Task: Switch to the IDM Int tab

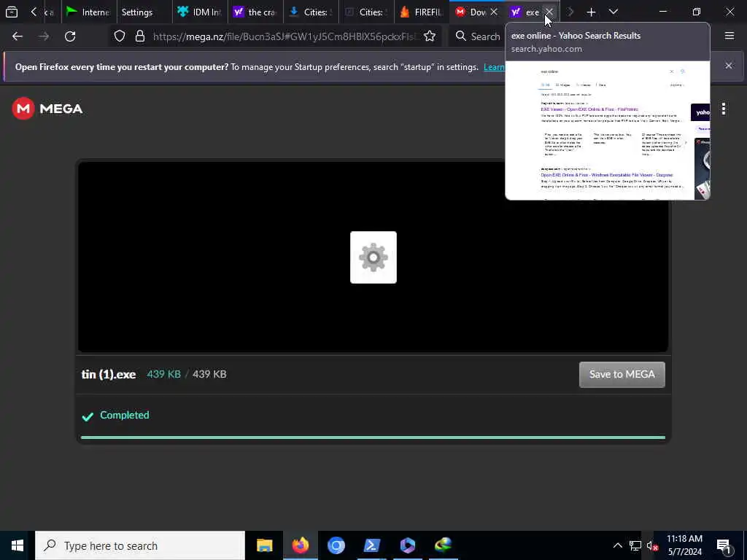Action: [x=200, y=12]
